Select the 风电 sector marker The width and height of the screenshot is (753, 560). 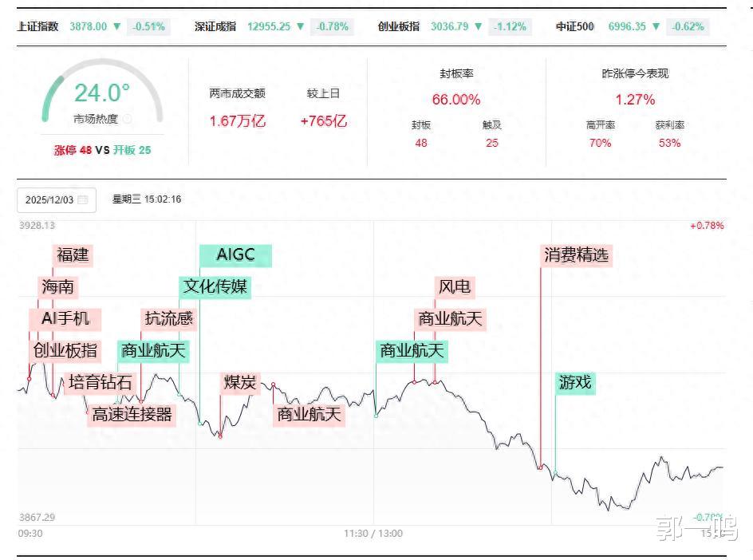coord(454,287)
